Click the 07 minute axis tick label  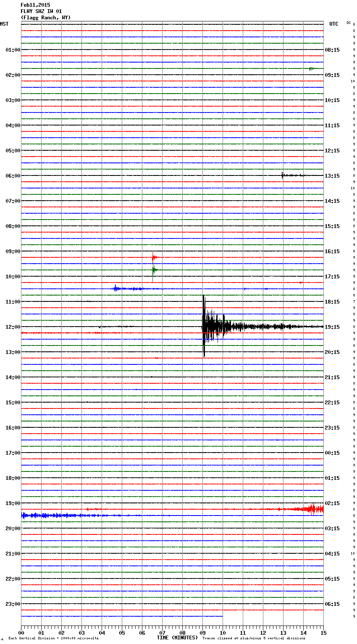tap(162, 633)
